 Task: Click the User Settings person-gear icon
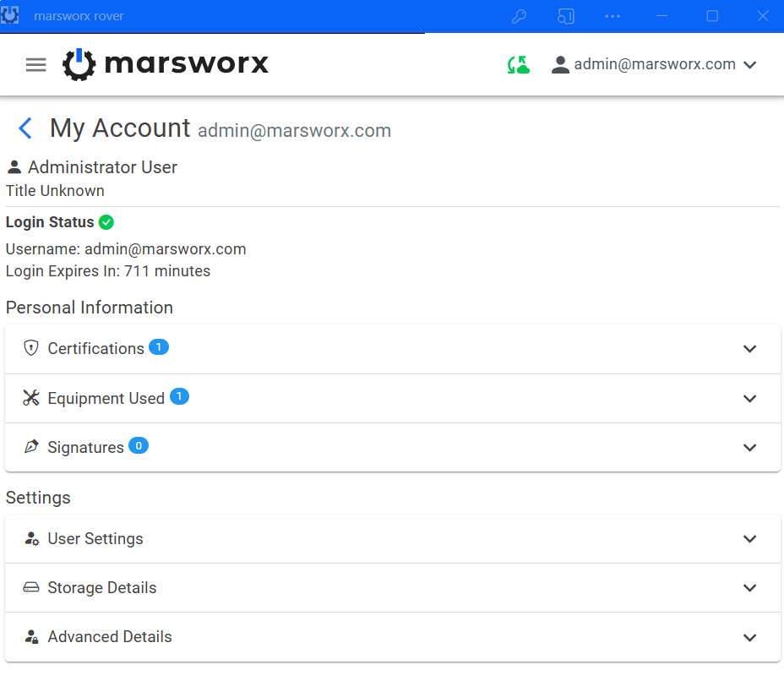[31, 538]
